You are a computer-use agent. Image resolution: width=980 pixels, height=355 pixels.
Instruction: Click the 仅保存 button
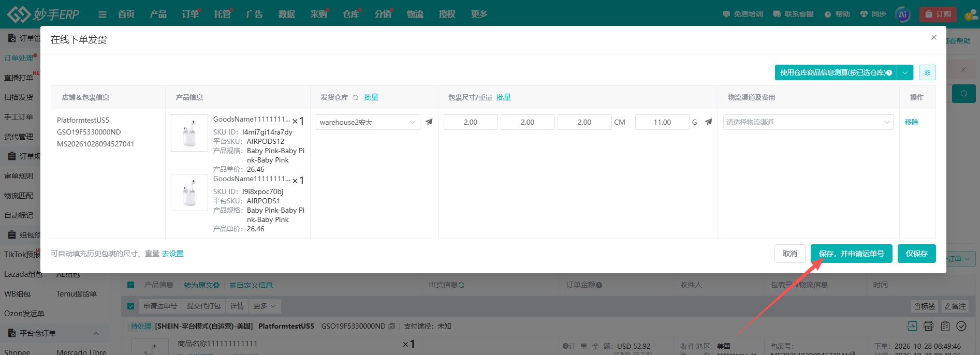tap(916, 254)
